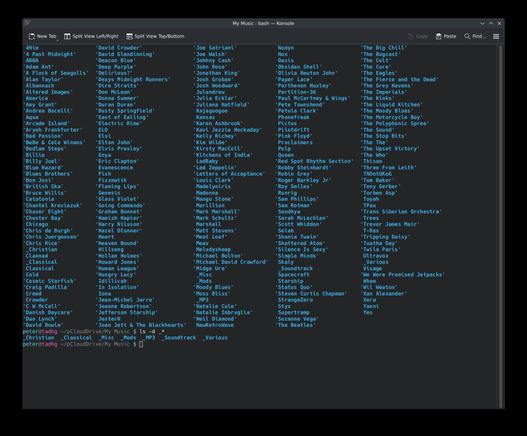The image size is (527, 436).
Task: Open the Konsole hamburger menu
Action: point(496,36)
